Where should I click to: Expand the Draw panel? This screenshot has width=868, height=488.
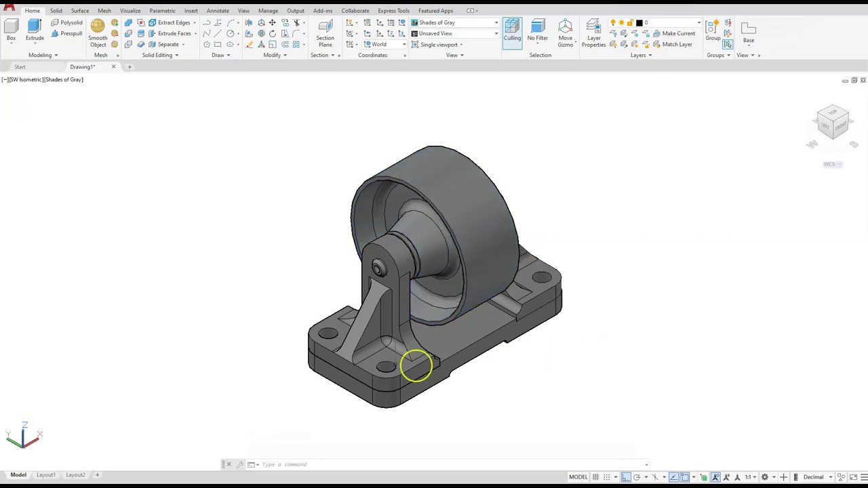coord(220,55)
